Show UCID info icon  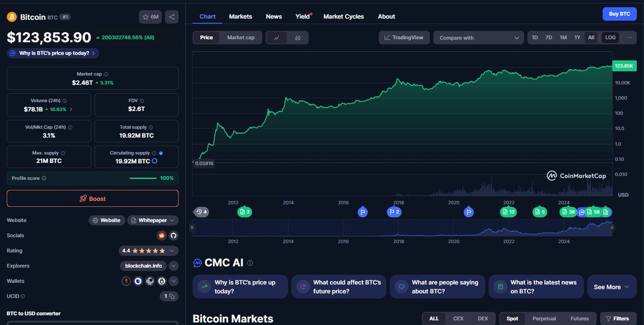tap(23, 296)
